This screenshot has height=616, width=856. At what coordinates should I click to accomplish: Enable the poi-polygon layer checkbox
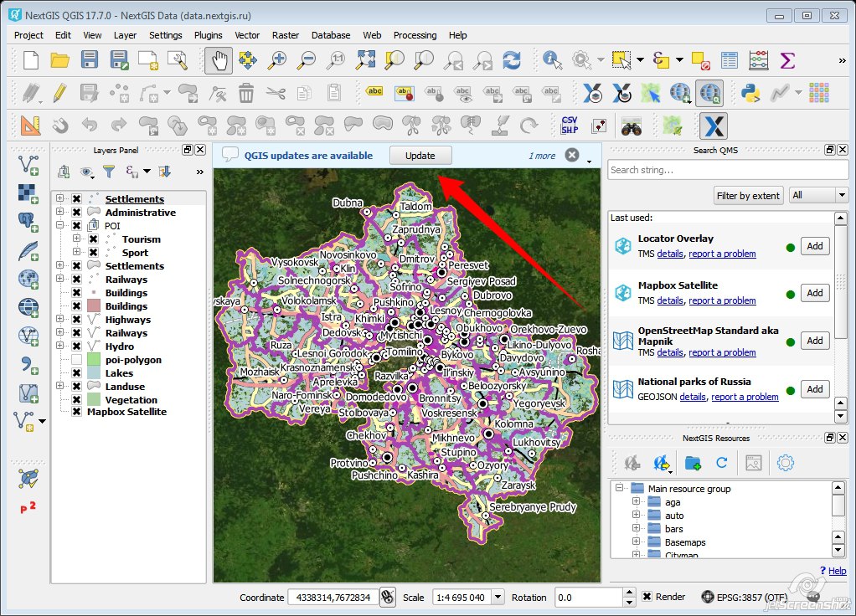pyautogui.click(x=76, y=360)
